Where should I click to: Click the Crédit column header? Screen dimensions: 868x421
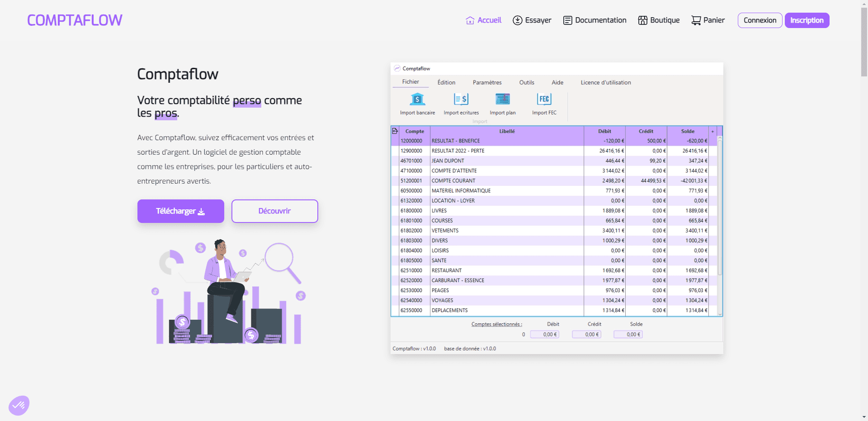tap(646, 131)
